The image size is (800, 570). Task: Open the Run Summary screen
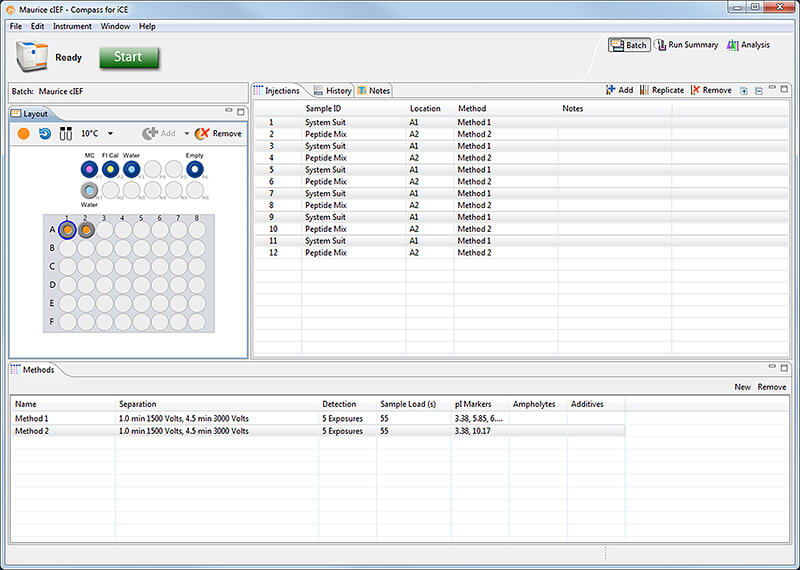(x=687, y=45)
